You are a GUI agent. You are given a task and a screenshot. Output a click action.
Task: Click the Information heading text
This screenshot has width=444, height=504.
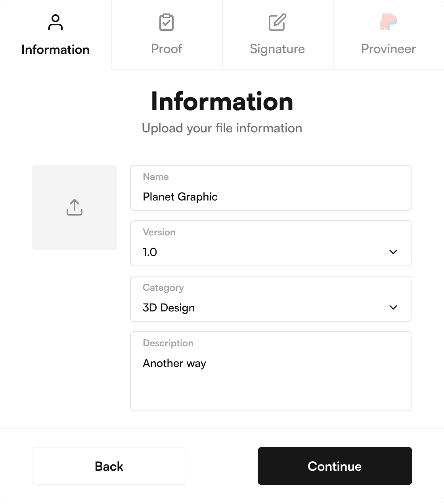pos(222,102)
